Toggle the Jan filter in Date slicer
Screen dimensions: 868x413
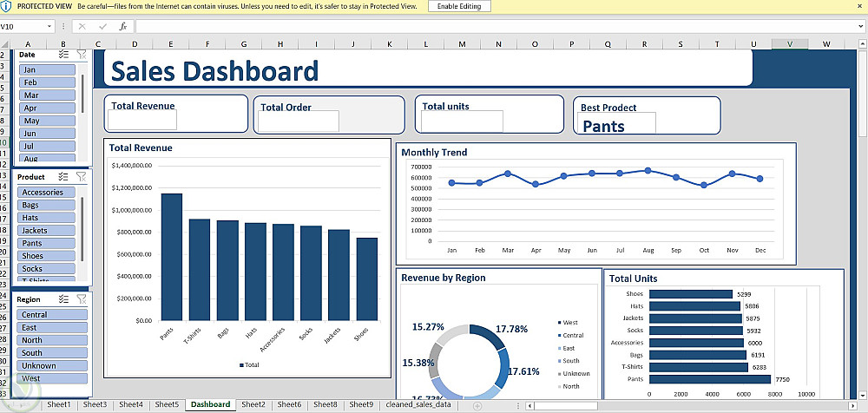tap(47, 69)
